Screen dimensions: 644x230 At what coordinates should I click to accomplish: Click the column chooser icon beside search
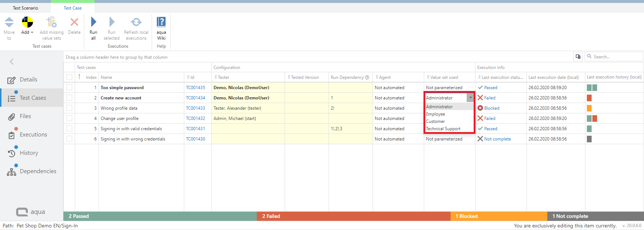click(578, 56)
